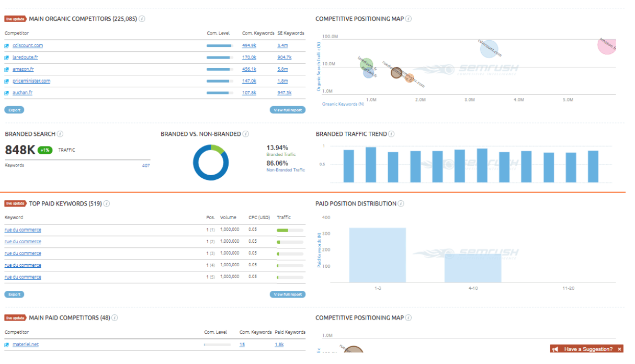Screen dimensions: 635x364
Task: Click external link icon before priceminister.com
Action: [x=7, y=81]
